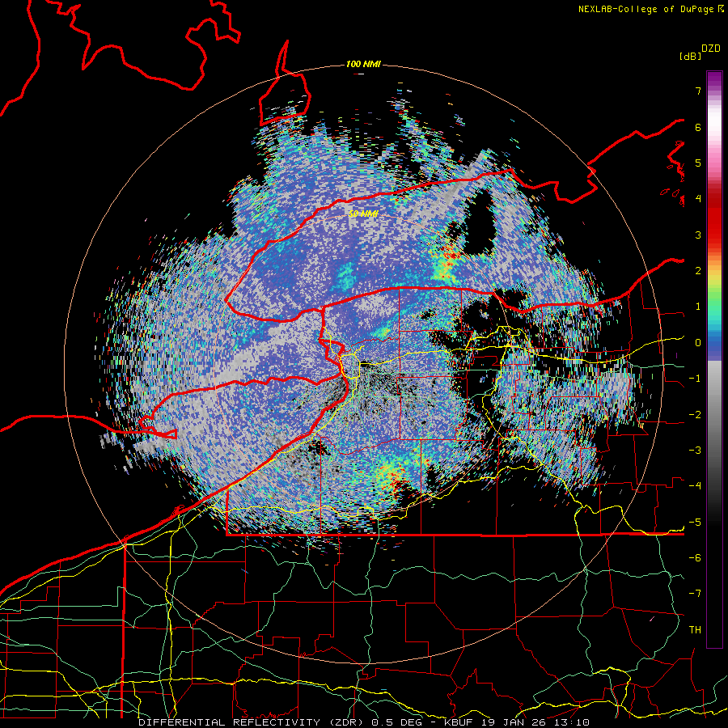Click the 50 NMI range ring label

pos(363,214)
